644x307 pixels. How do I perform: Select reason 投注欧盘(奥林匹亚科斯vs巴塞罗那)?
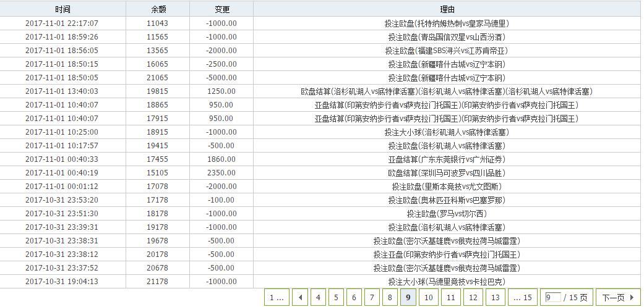(x=447, y=200)
